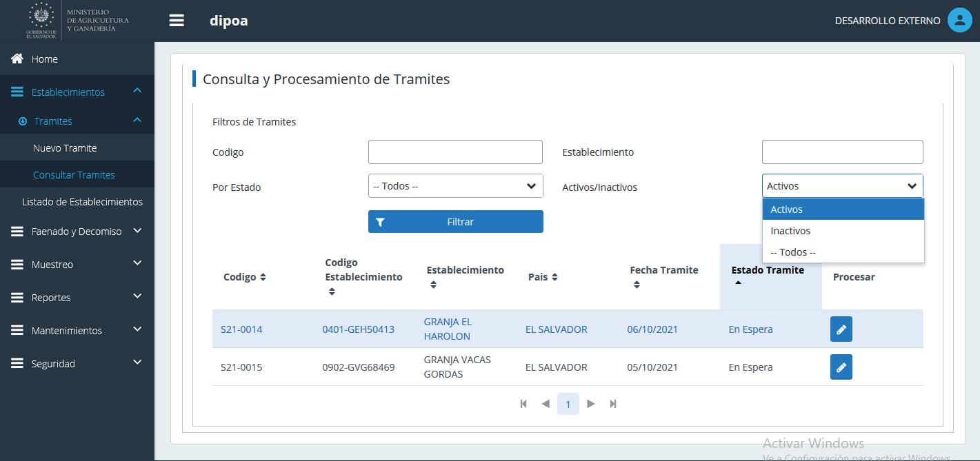
Task: Click the Mantenimientos list icon
Action: point(17,331)
